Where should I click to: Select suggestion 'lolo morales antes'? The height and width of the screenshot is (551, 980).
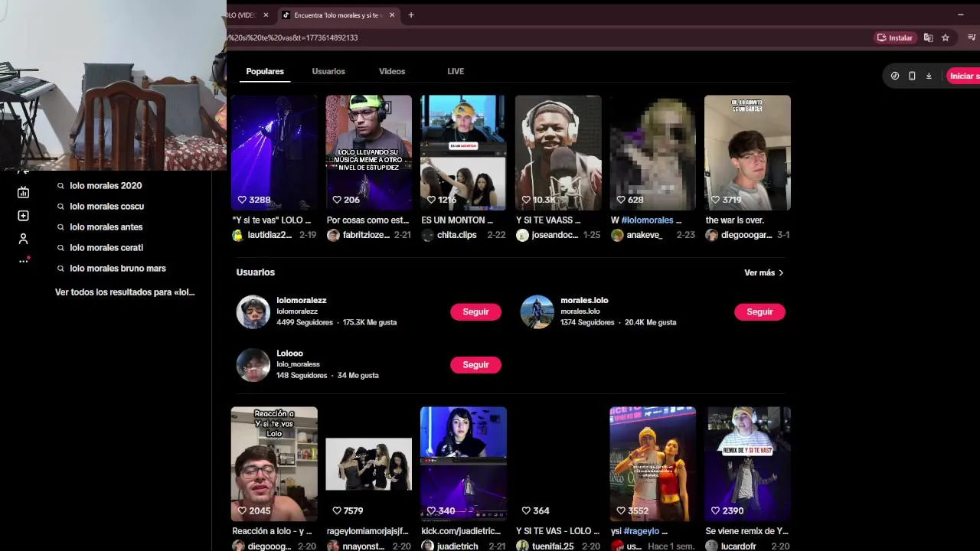106,227
